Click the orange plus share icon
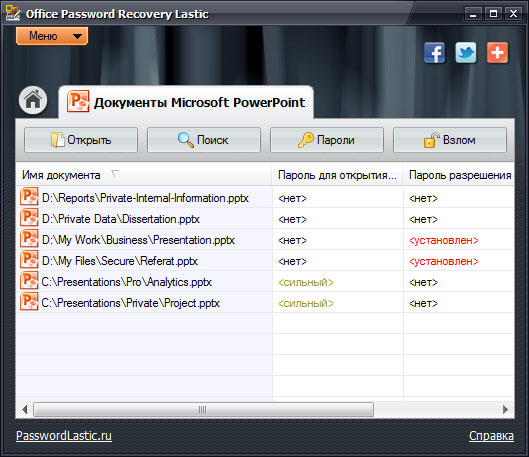Screen dimensions: 529x457 (x=497, y=53)
